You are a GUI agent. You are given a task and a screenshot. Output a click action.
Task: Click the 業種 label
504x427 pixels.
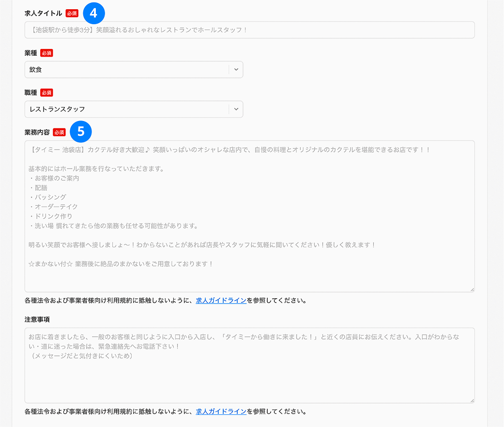click(x=31, y=53)
